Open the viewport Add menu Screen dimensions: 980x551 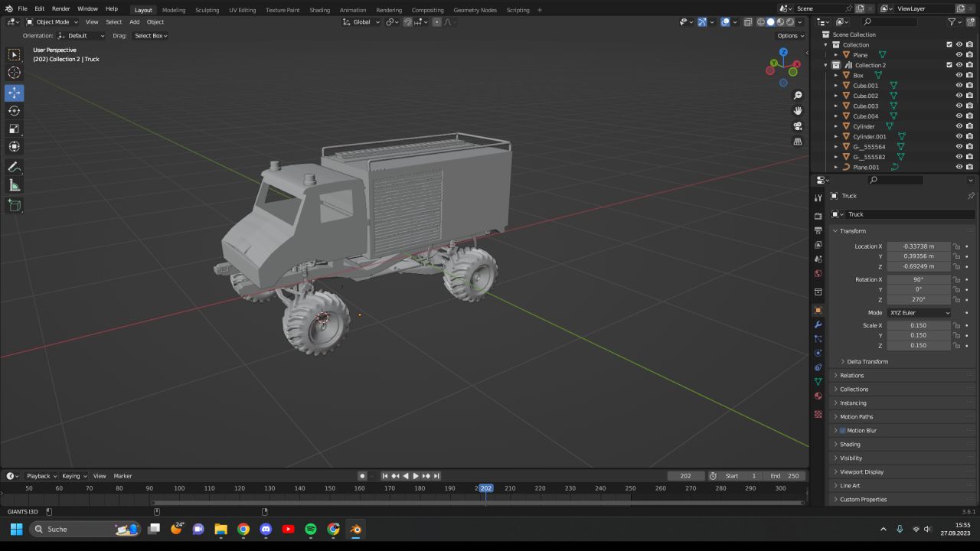(134, 22)
